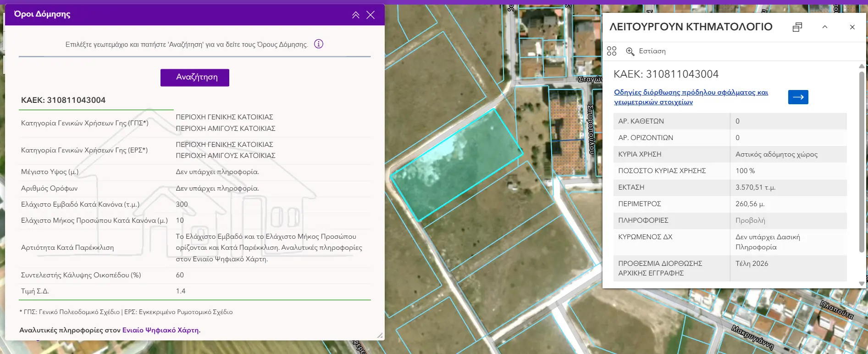Click the blue right-arrow button

(x=798, y=97)
